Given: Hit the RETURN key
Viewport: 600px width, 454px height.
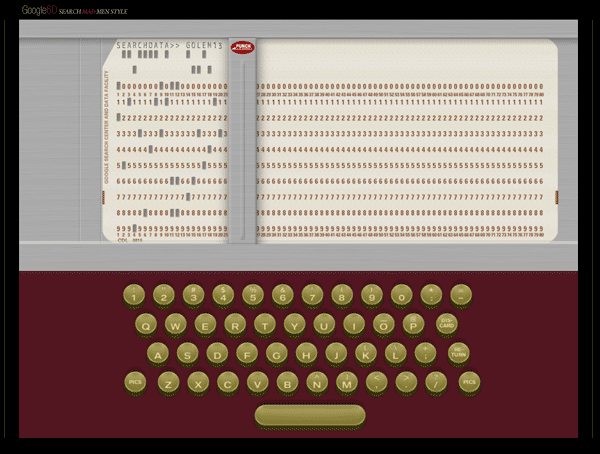Looking at the screenshot, I should pyautogui.click(x=458, y=354).
